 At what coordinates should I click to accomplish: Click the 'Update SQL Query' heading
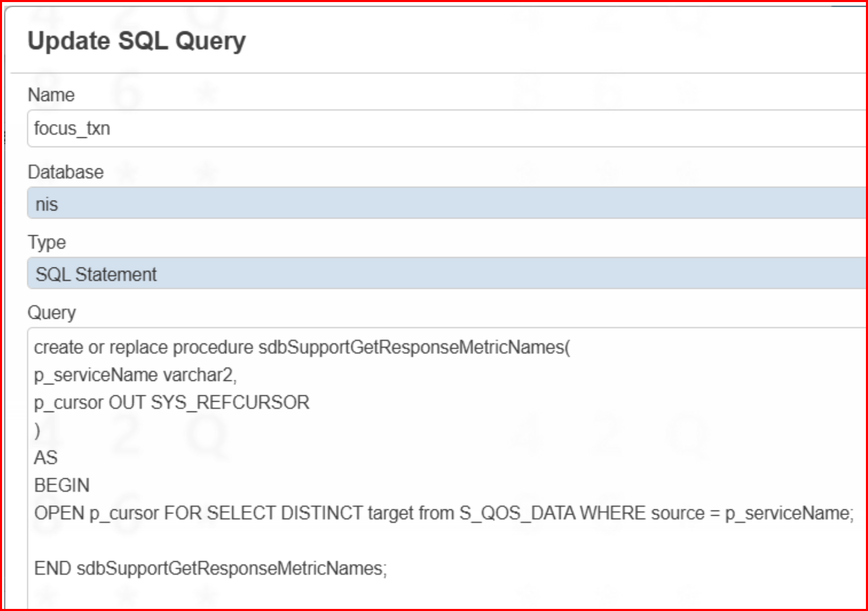[137, 41]
